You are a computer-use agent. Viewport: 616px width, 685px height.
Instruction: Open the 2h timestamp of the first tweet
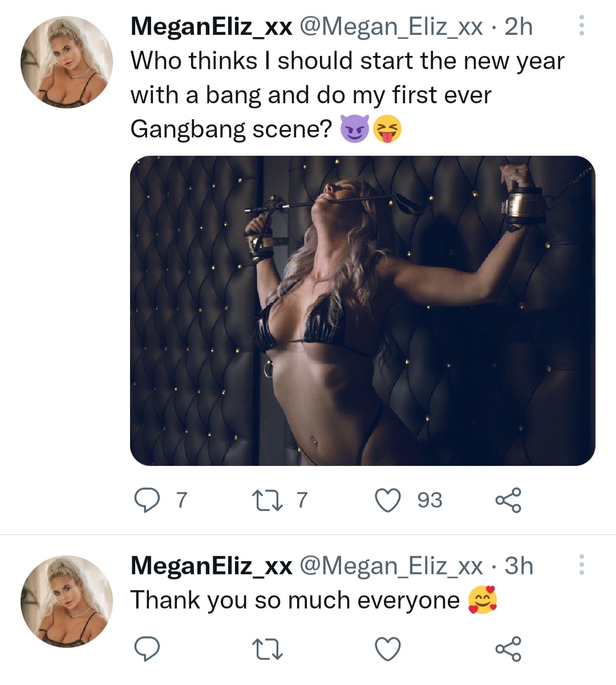click(518, 27)
